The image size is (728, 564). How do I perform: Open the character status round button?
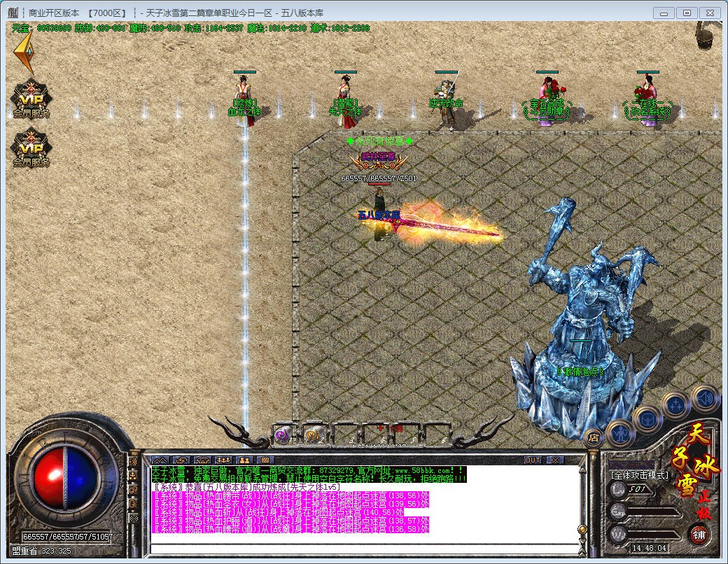click(619, 433)
